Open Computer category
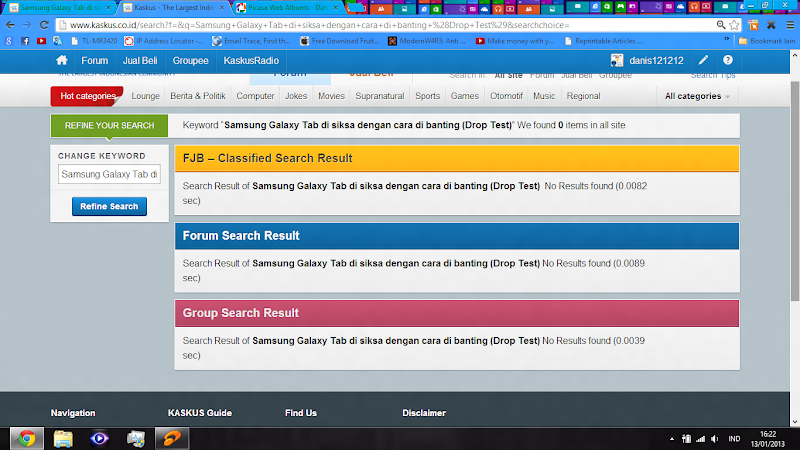The width and height of the screenshot is (800, 450). point(255,96)
